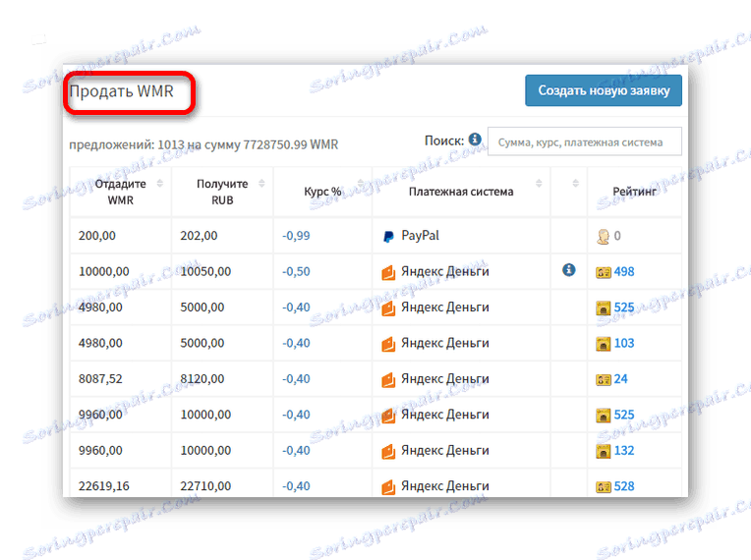Open the rating link 498
The height and width of the screenshot is (560, 751).
(624, 271)
